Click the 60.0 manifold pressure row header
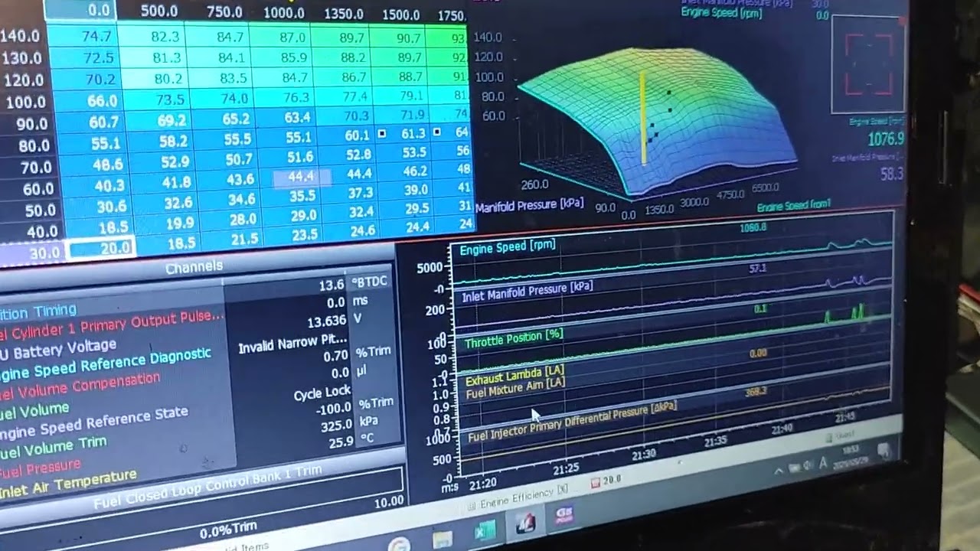980x551 pixels. click(40, 188)
